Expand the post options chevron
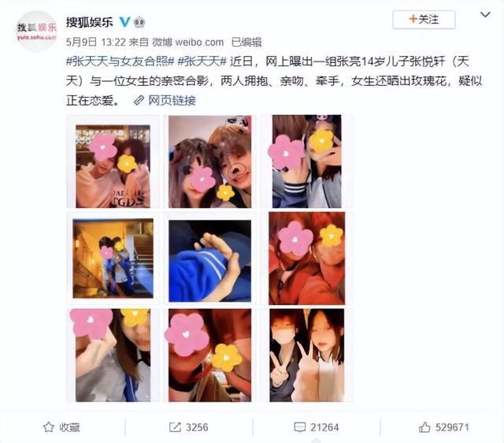 [x=485, y=15]
